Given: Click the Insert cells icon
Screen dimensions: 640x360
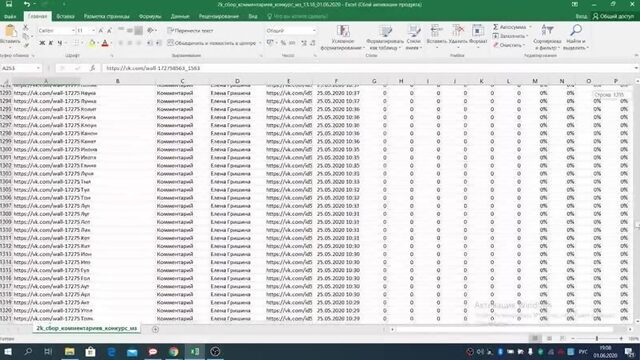Looking at the screenshot, I should pos(436,31).
